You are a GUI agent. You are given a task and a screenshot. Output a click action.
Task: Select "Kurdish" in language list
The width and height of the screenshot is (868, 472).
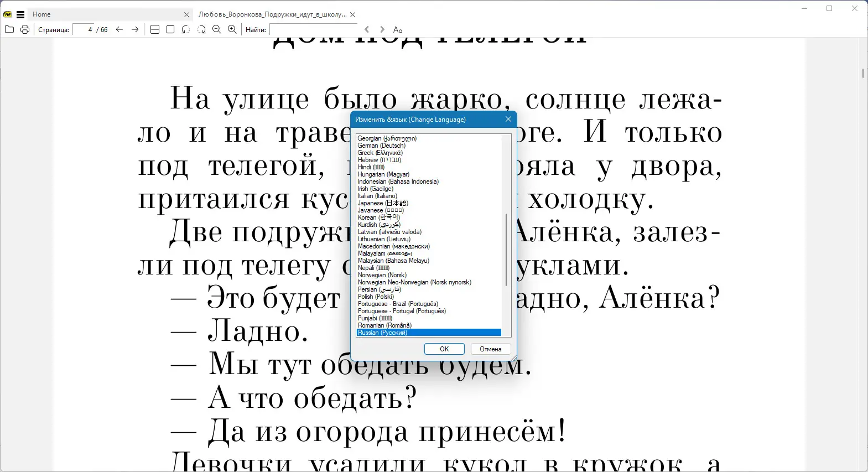(428, 225)
